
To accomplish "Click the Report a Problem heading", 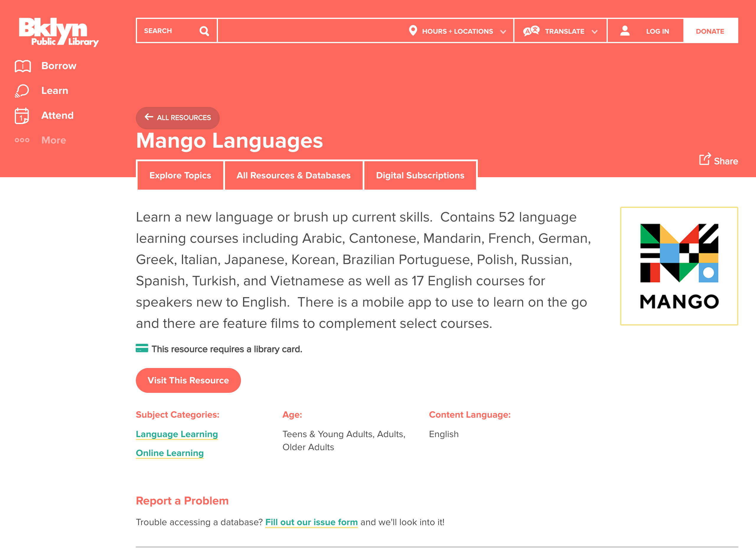I will click(x=182, y=501).
